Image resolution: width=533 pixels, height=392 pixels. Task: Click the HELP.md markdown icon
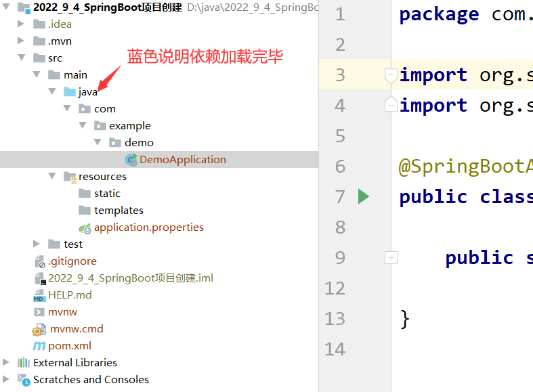39,295
